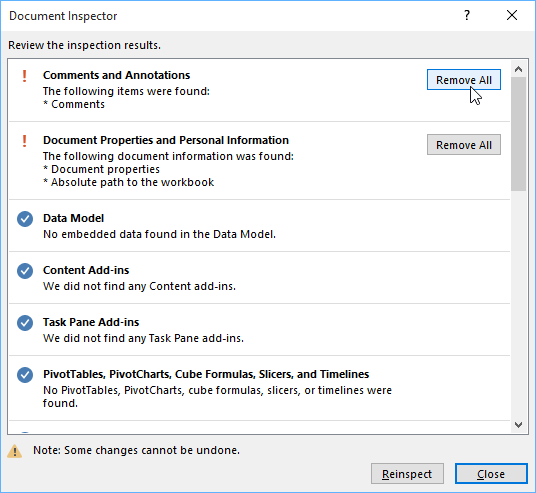Remove all Document Properties and Personal Information
This screenshot has height=493, width=536.
point(464,145)
